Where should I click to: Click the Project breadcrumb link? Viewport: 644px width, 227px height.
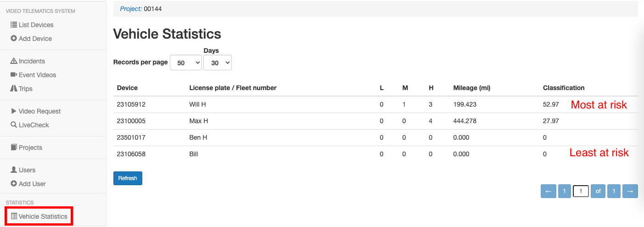pyautogui.click(x=131, y=9)
